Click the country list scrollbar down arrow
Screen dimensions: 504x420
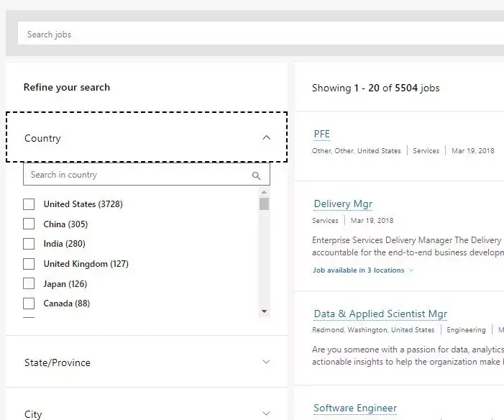264,311
